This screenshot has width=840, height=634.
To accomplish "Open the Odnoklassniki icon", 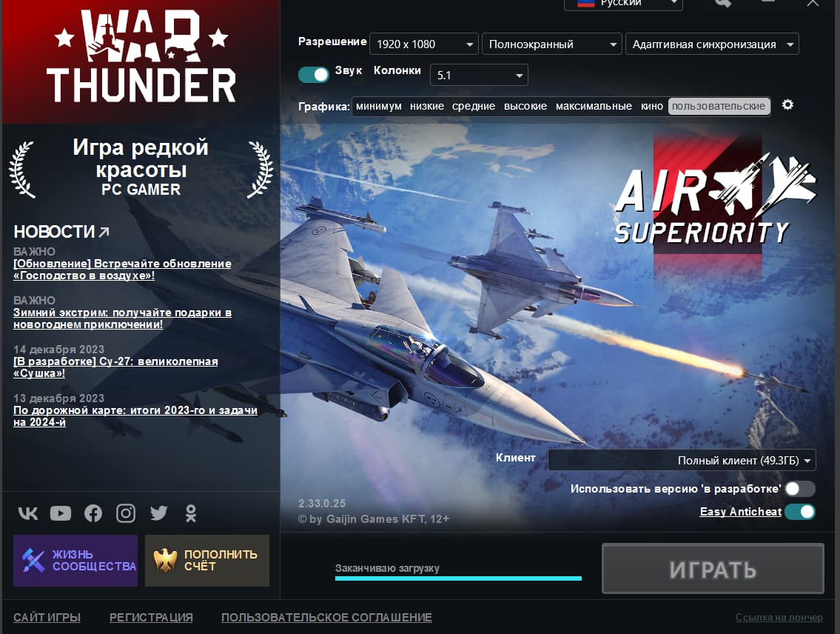I will point(191,513).
